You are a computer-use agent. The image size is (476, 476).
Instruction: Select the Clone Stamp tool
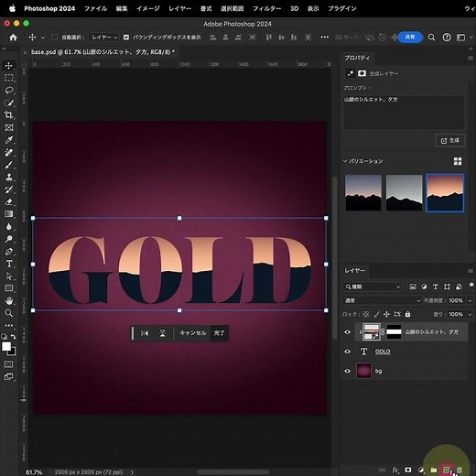[x=8, y=177]
